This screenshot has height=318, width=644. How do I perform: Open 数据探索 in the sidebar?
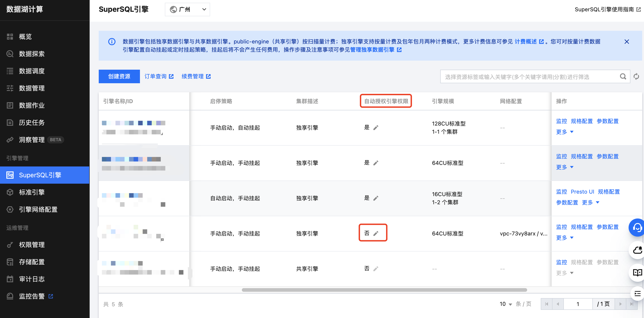point(32,54)
